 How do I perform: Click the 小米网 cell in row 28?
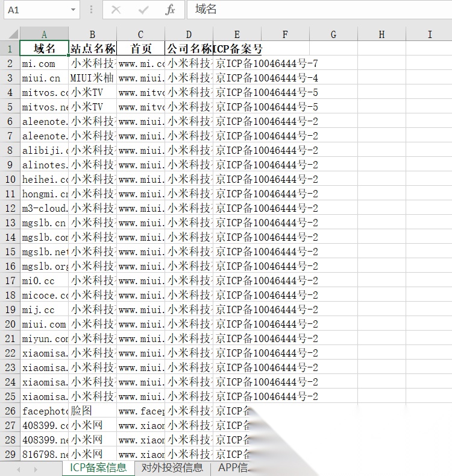pyautogui.click(x=92, y=440)
